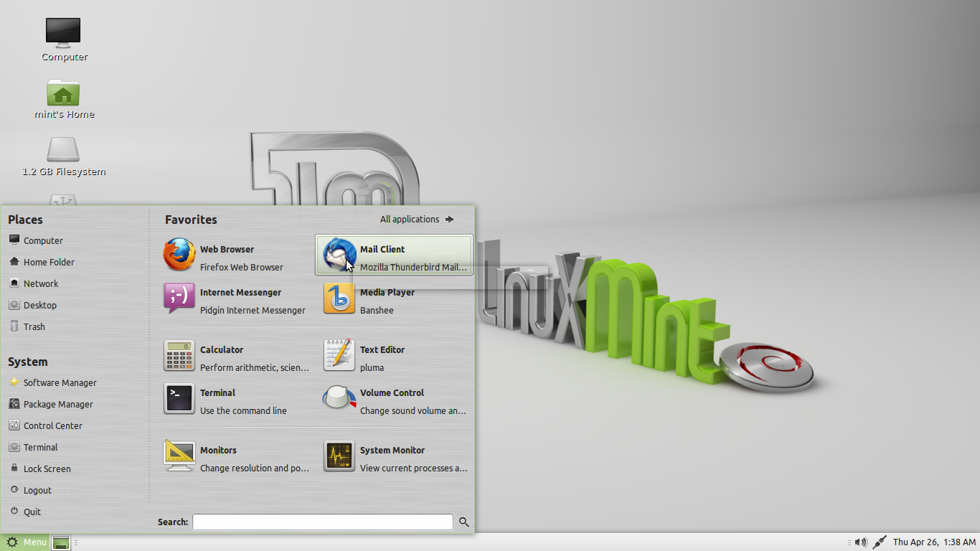Open the pluma Text Editor
Viewport: 980px width, 551px height.
click(x=382, y=357)
